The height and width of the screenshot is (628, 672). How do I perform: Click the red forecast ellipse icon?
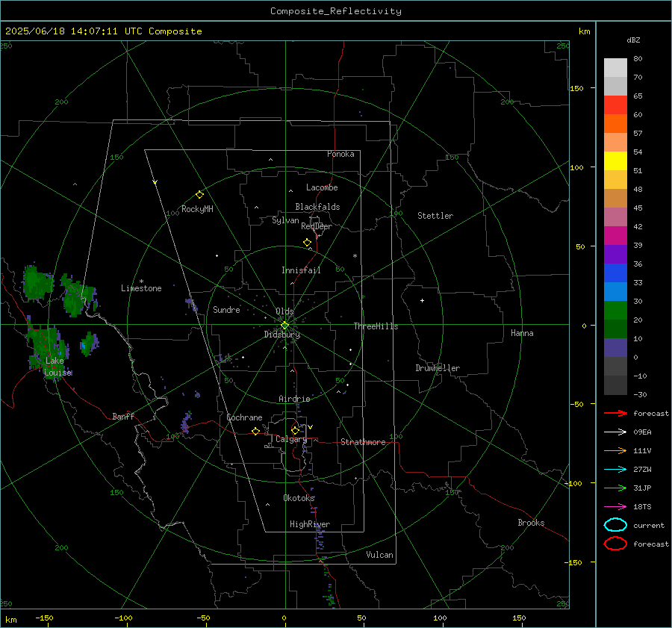point(615,544)
